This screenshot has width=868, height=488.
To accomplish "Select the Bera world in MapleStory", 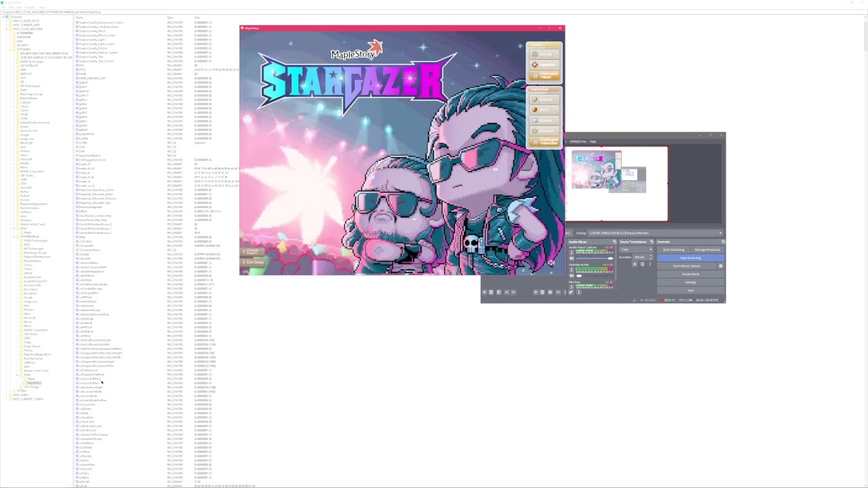I will tap(545, 109).
